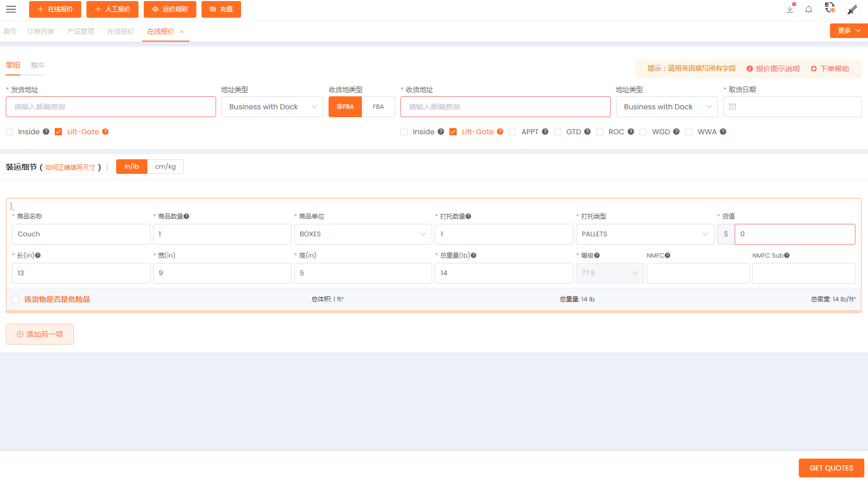Click help icon next to sender Lift-Gate
Screen dimensions: 868x482
pyautogui.click(x=105, y=132)
